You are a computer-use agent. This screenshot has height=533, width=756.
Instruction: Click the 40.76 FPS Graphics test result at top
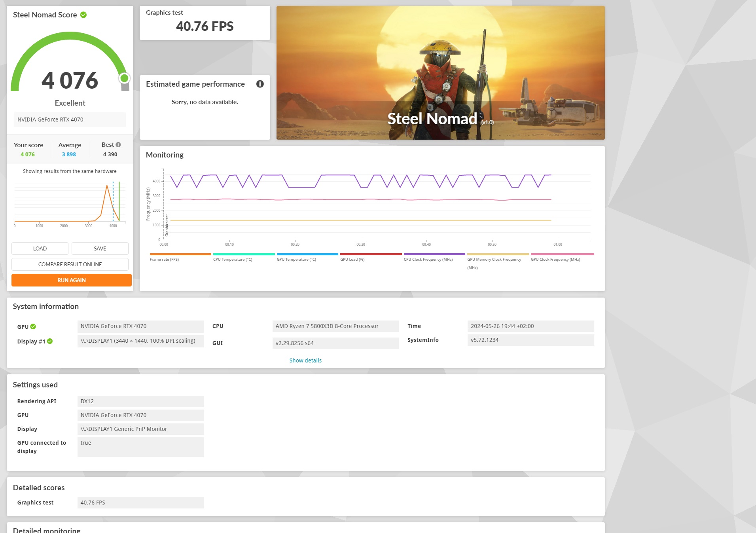(x=205, y=27)
